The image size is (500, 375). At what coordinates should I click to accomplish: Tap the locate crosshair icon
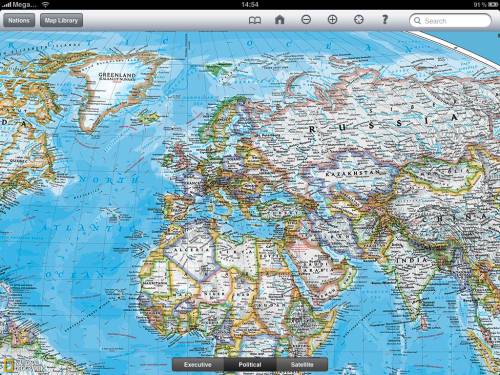coord(359,20)
